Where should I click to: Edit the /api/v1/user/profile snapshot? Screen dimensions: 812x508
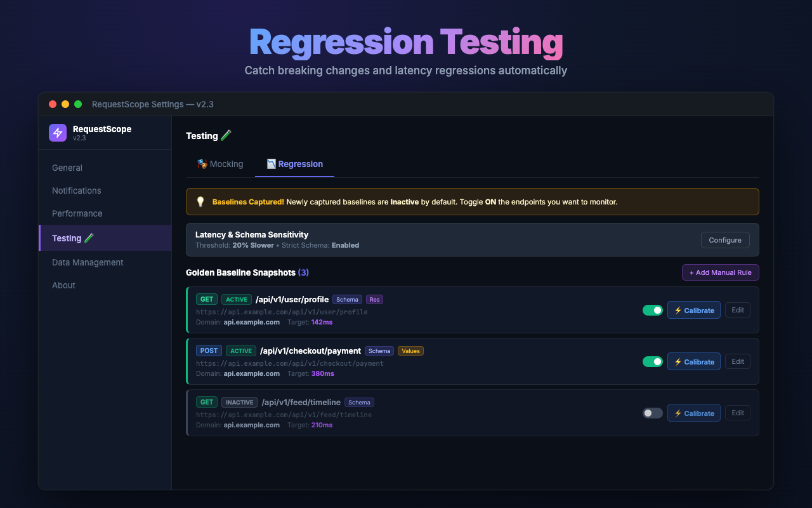point(738,310)
